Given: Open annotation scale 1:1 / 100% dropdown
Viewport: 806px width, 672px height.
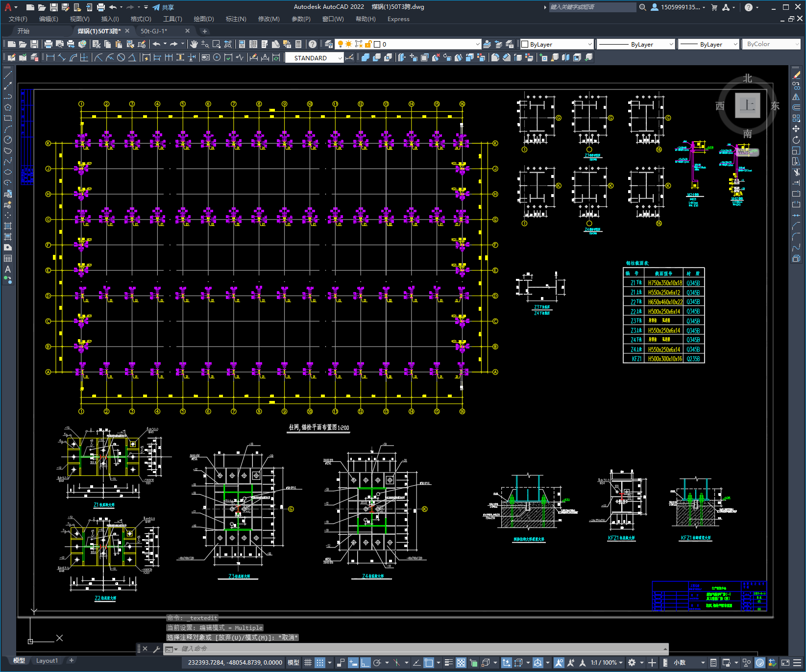Looking at the screenshot, I should tap(606, 663).
